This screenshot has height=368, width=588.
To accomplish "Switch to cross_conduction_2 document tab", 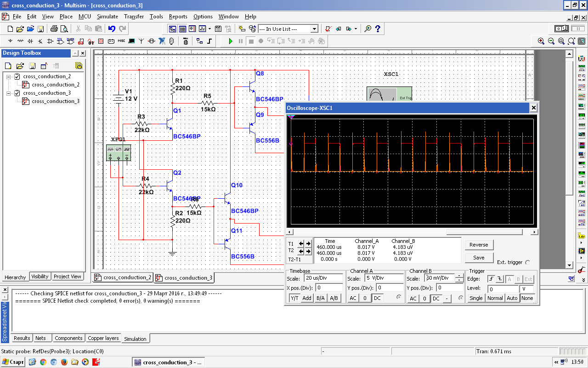I will [123, 277].
